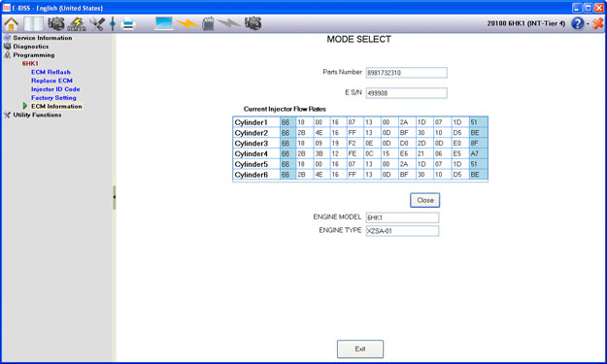Click the ENGINE TYPE field
The width and height of the screenshot is (607, 364).
coord(402,231)
